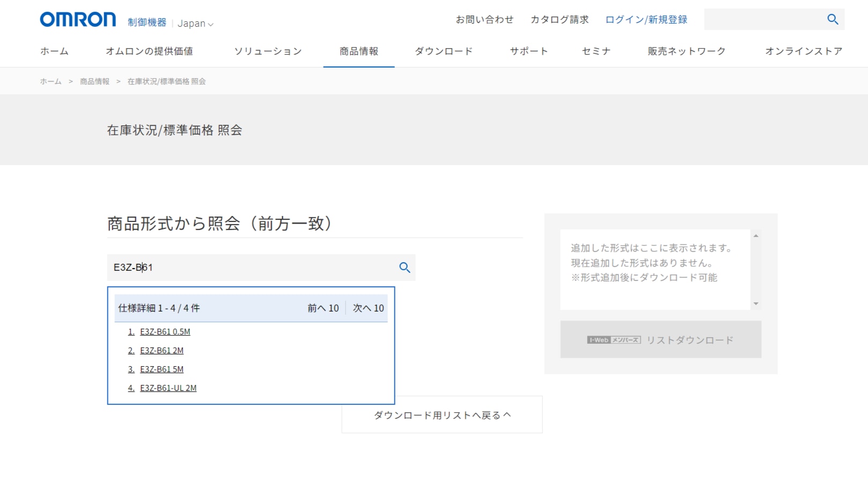The height and width of the screenshot is (488, 868).
Task: Click the scroll down arrow in added models list
Action: 756,304
